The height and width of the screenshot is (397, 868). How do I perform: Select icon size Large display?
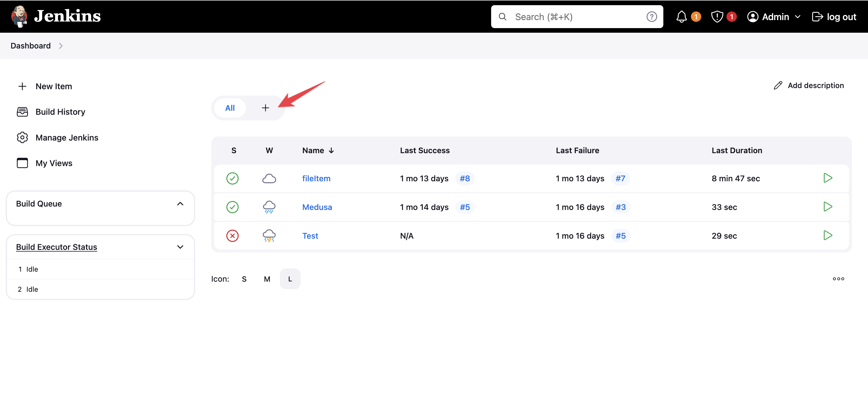click(290, 279)
